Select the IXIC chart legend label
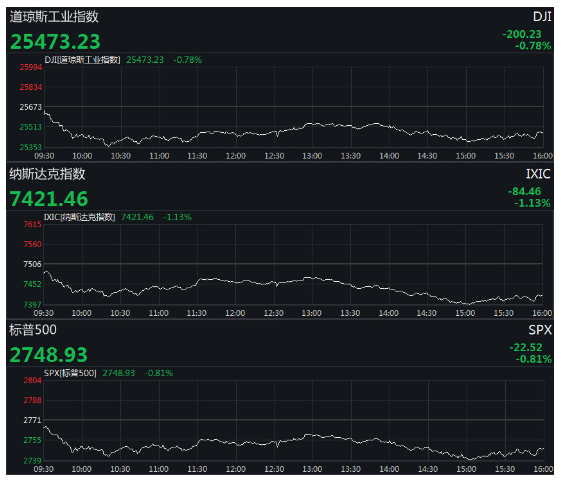The width and height of the screenshot is (561, 480). point(79,217)
